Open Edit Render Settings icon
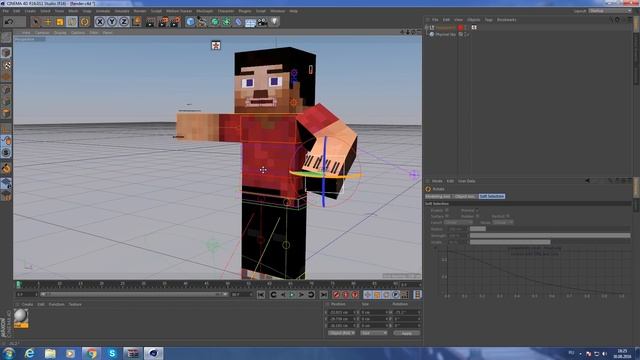640x360 pixels. 176,22
